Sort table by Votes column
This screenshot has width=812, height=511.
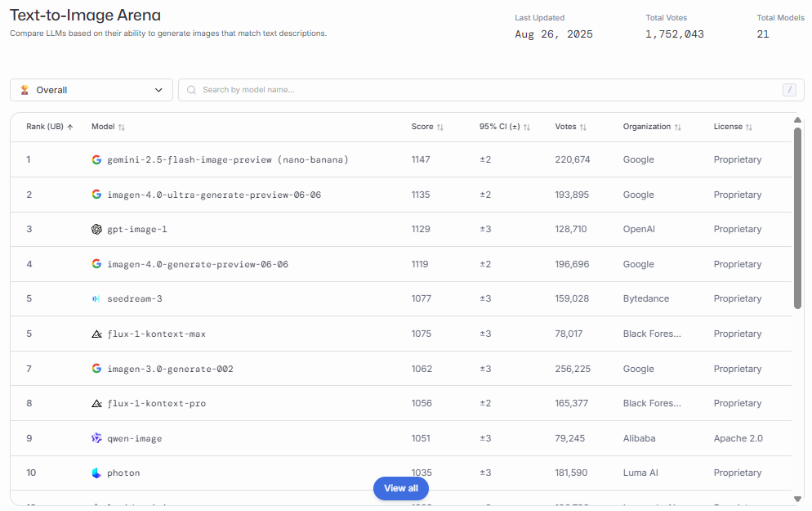coord(571,127)
